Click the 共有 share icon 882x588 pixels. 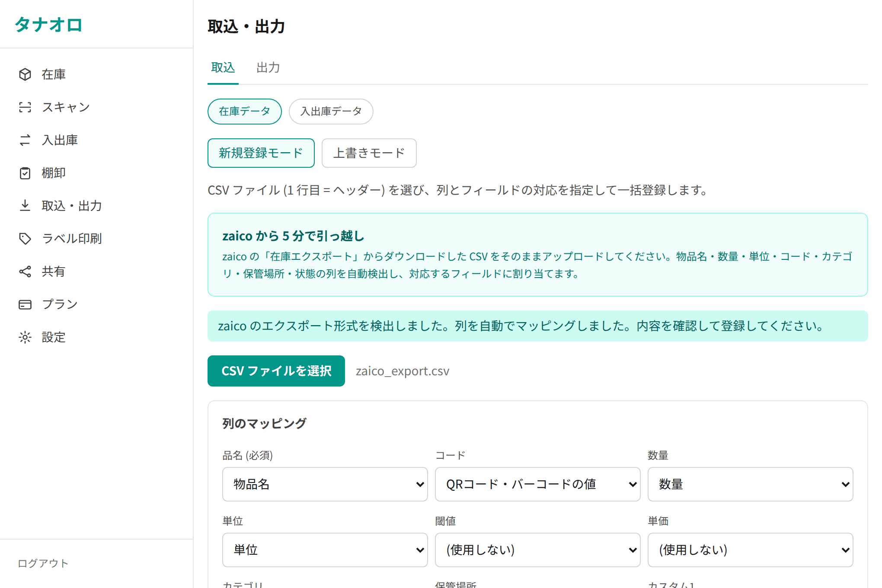(25, 272)
